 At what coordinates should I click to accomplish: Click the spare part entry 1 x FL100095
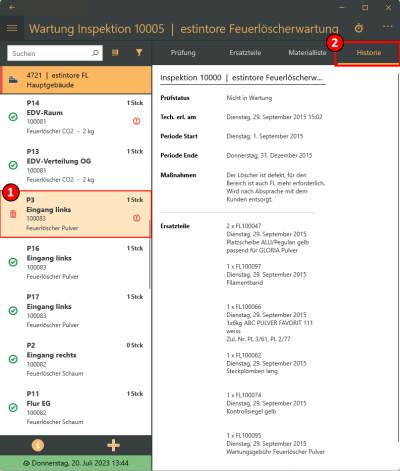(x=276, y=444)
